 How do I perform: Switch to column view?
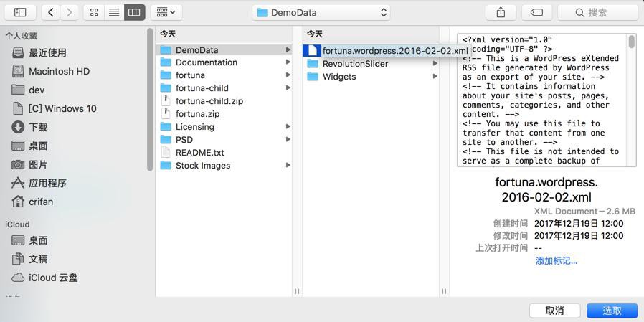[x=134, y=12]
